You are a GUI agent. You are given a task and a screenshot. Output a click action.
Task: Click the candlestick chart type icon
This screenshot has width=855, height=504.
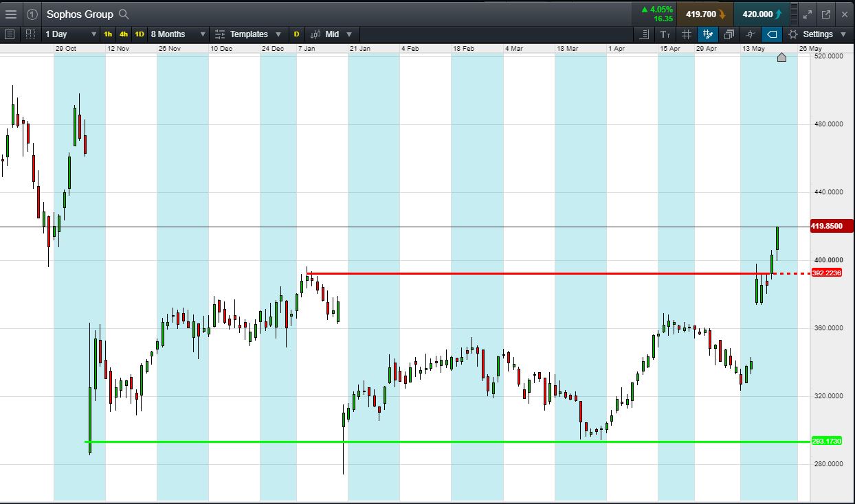tap(315, 34)
